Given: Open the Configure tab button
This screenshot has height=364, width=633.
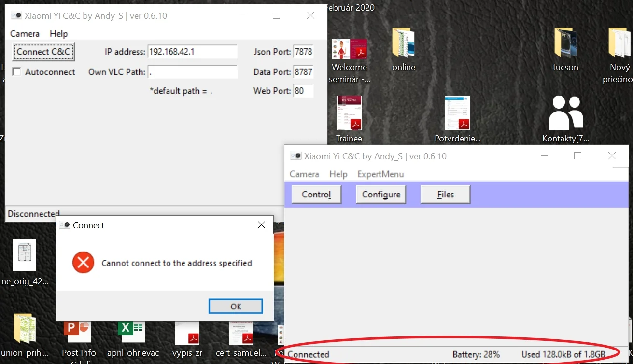Looking at the screenshot, I should click(381, 195).
